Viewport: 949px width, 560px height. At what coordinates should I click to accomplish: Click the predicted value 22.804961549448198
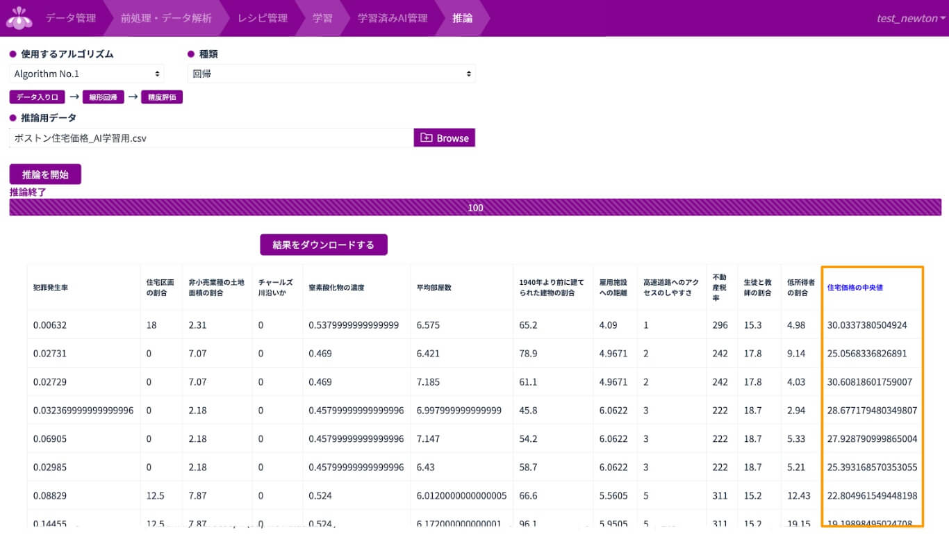point(873,496)
